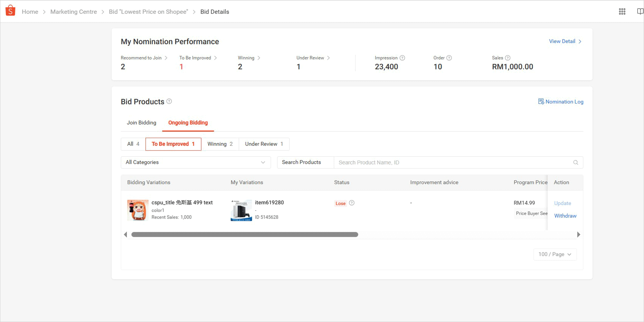Click the Order metric question mark
The height and width of the screenshot is (322, 644).
point(449,58)
